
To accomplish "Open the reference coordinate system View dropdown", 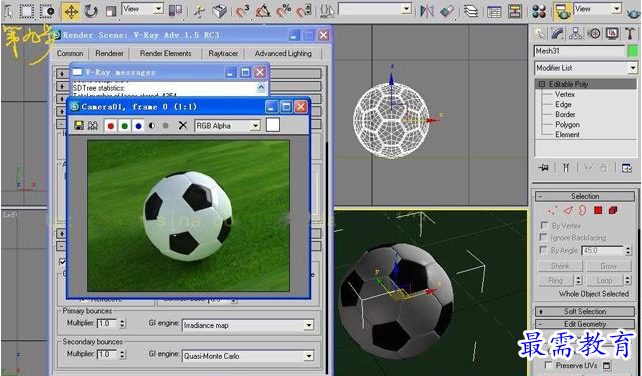I will (x=142, y=9).
